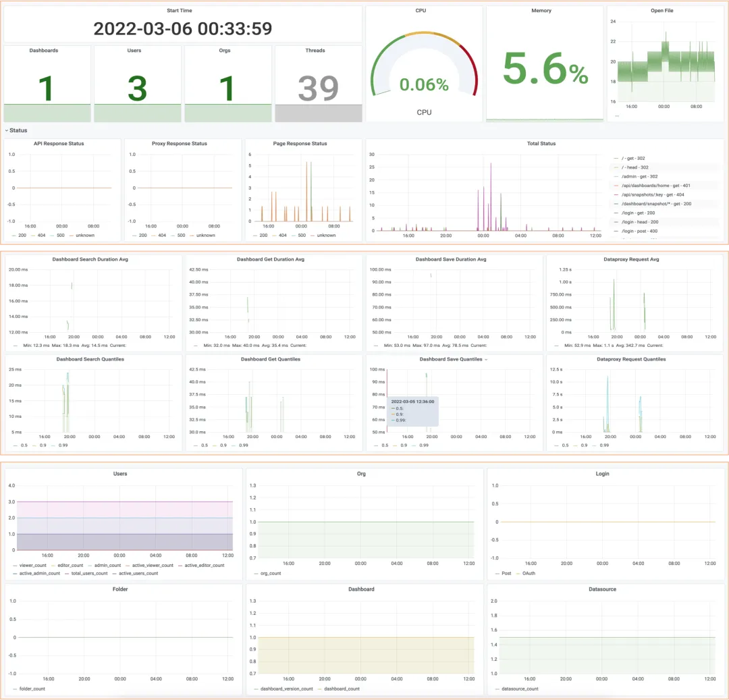Click the folder_count legend color line

(x=16, y=689)
